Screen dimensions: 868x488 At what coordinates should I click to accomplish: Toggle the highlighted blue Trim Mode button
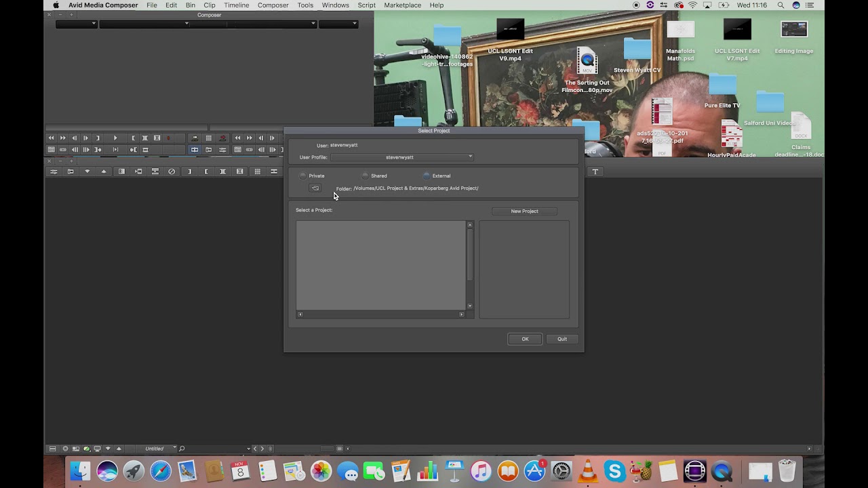click(195, 150)
